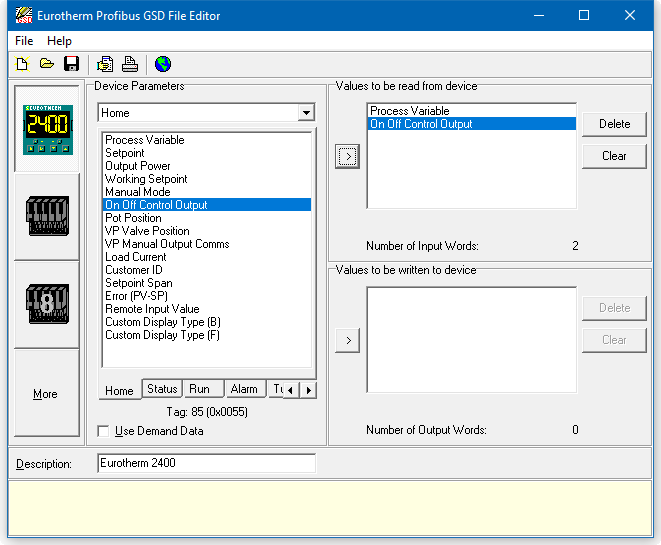Select Process Variable in Device Parameters list
Image resolution: width=661 pixels, height=545 pixels.
coord(207,140)
